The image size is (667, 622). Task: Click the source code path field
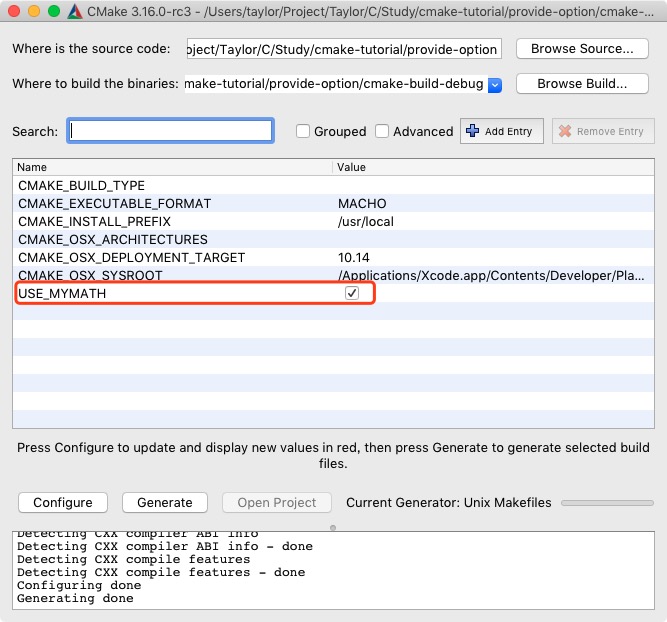coord(344,50)
